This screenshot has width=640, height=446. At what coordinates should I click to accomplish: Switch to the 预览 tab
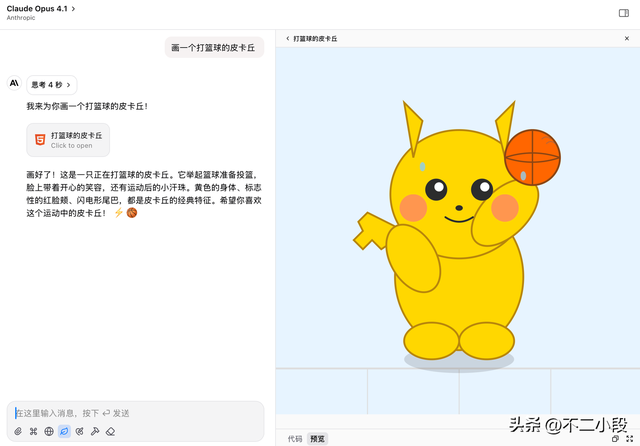317,439
